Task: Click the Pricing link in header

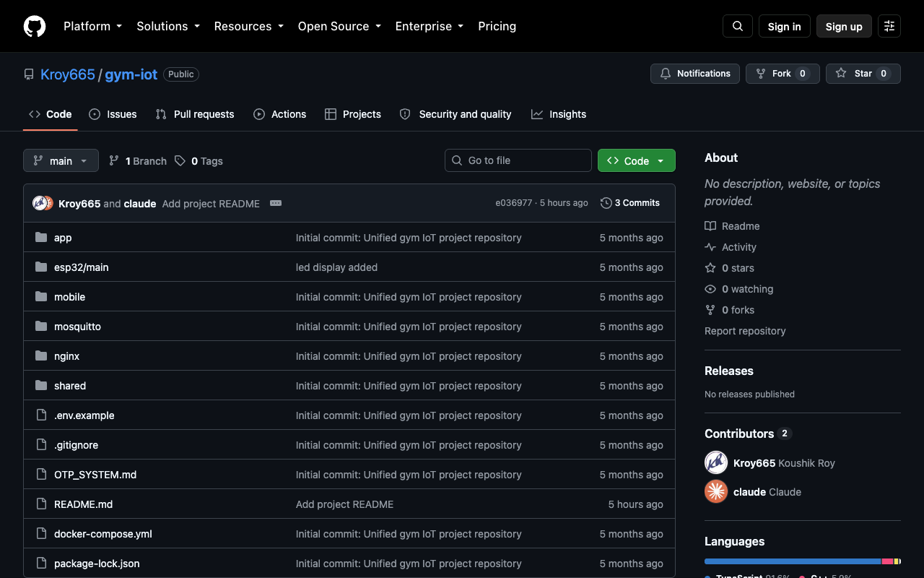Action: tap(497, 26)
